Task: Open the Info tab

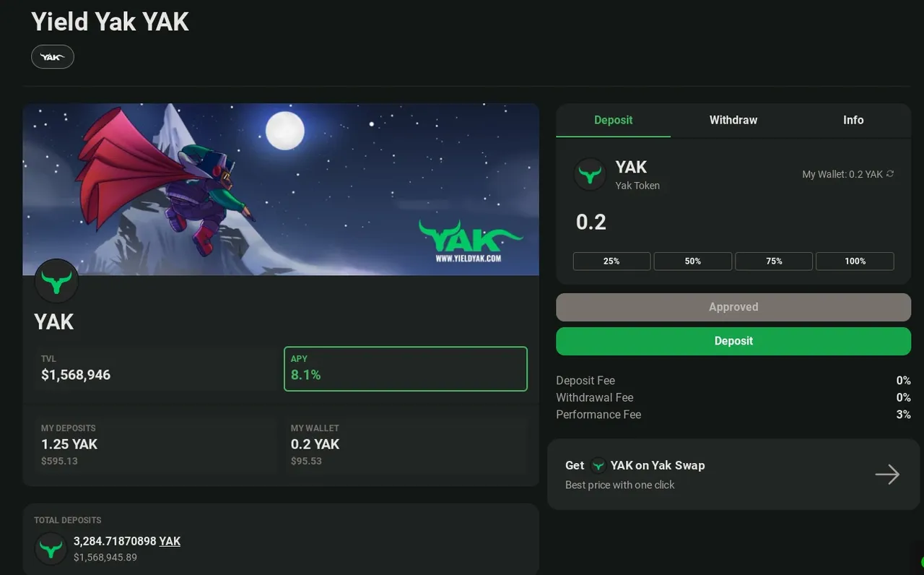Action: point(853,120)
